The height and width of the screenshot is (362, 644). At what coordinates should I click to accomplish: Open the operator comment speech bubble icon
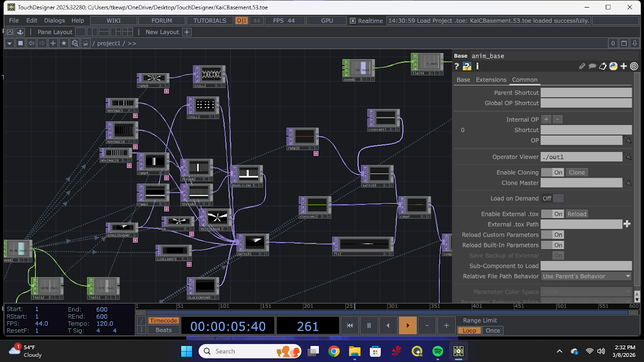(592, 66)
